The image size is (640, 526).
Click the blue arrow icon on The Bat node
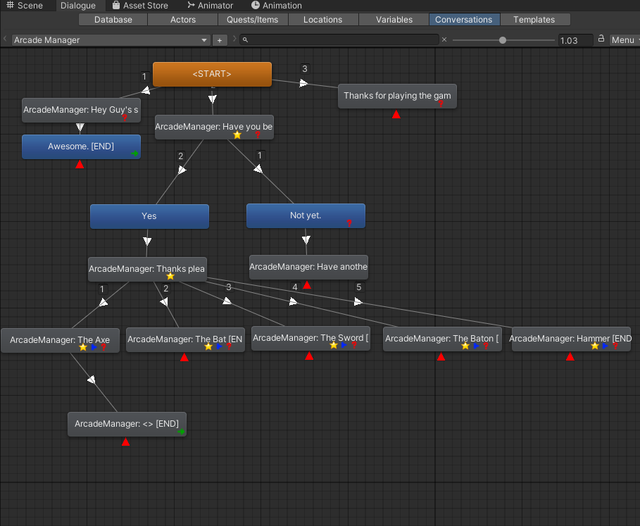coord(219,346)
